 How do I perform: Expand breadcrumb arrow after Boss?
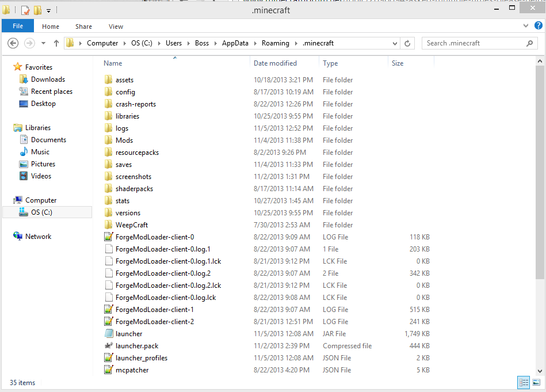(x=215, y=43)
